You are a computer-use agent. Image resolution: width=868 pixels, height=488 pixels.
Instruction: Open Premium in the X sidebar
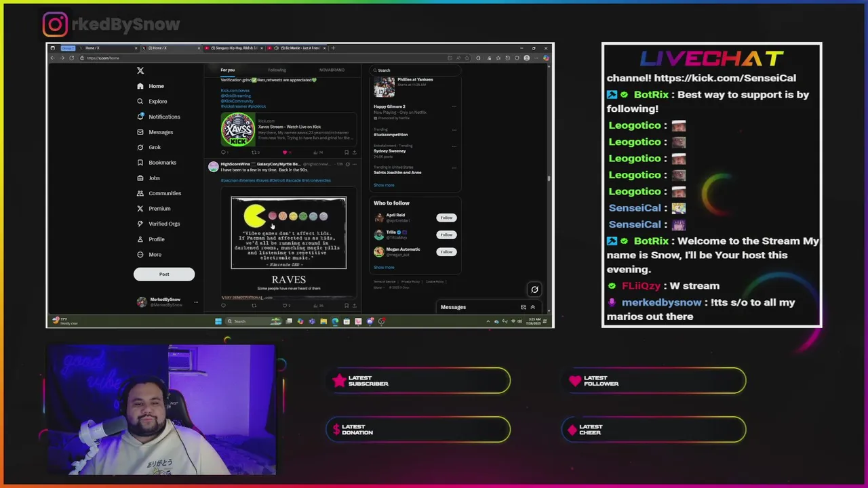click(153, 209)
